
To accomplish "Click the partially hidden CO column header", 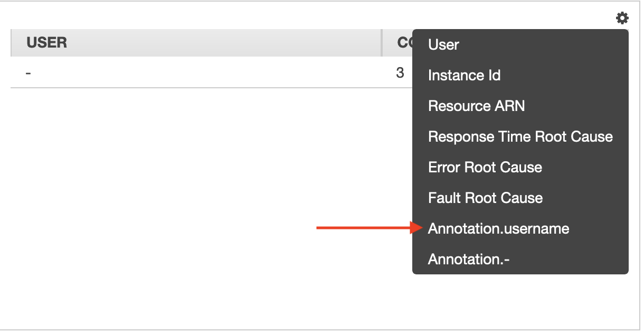I will click(404, 43).
